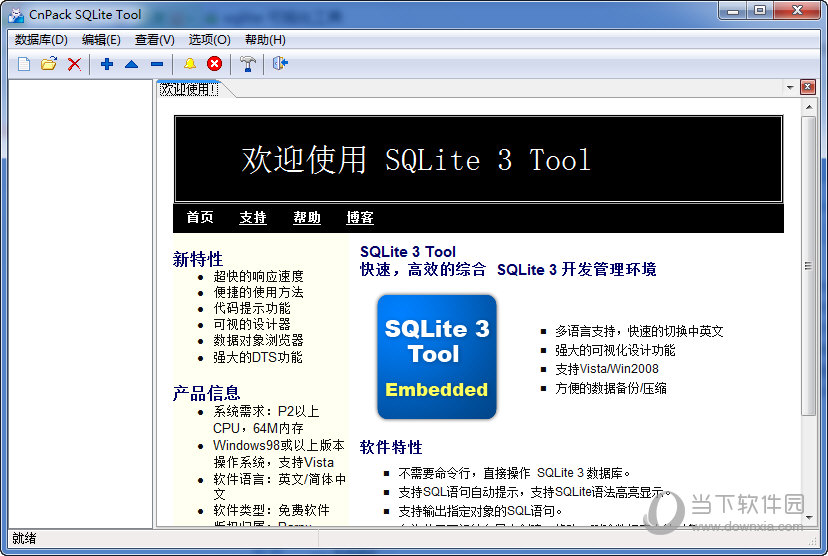Click the blue plus add icon
The image size is (828, 556).
(107, 64)
